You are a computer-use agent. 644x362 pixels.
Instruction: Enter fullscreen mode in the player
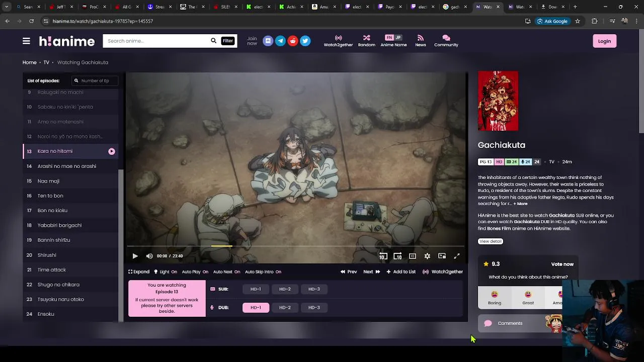point(457,256)
